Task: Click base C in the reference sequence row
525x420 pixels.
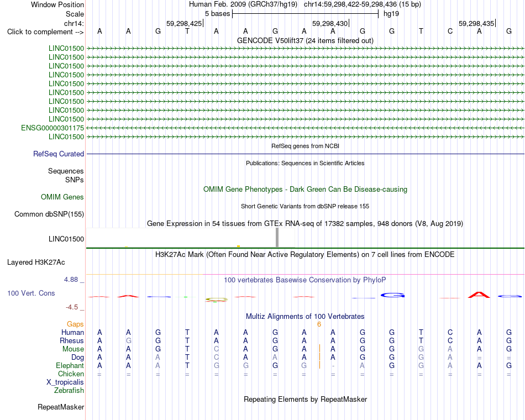Action: tap(450, 31)
